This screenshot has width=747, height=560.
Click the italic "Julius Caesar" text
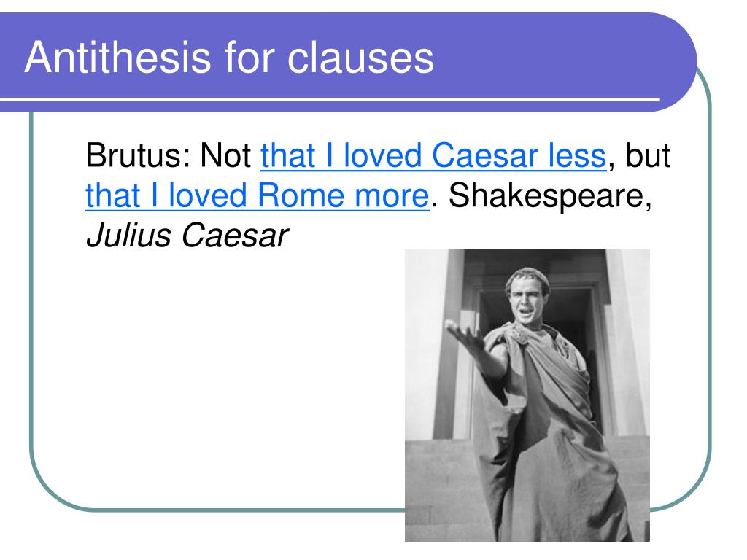[187, 236]
